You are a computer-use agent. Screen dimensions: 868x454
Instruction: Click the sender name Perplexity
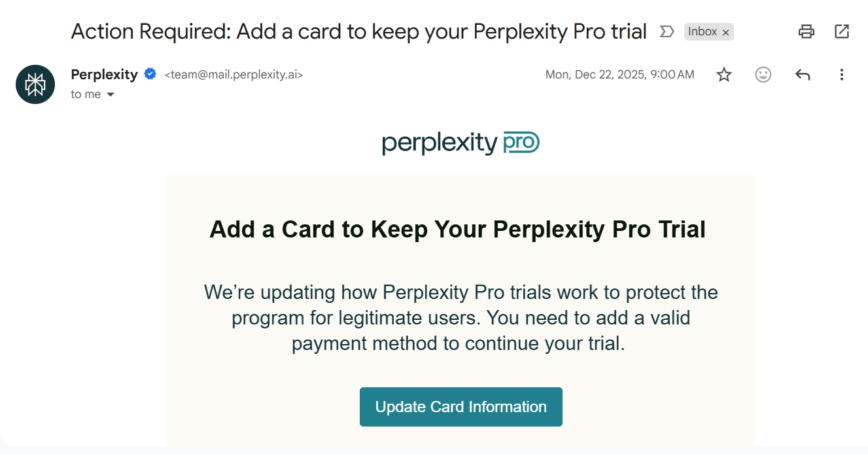pyautogui.click(x=104, y=75)
